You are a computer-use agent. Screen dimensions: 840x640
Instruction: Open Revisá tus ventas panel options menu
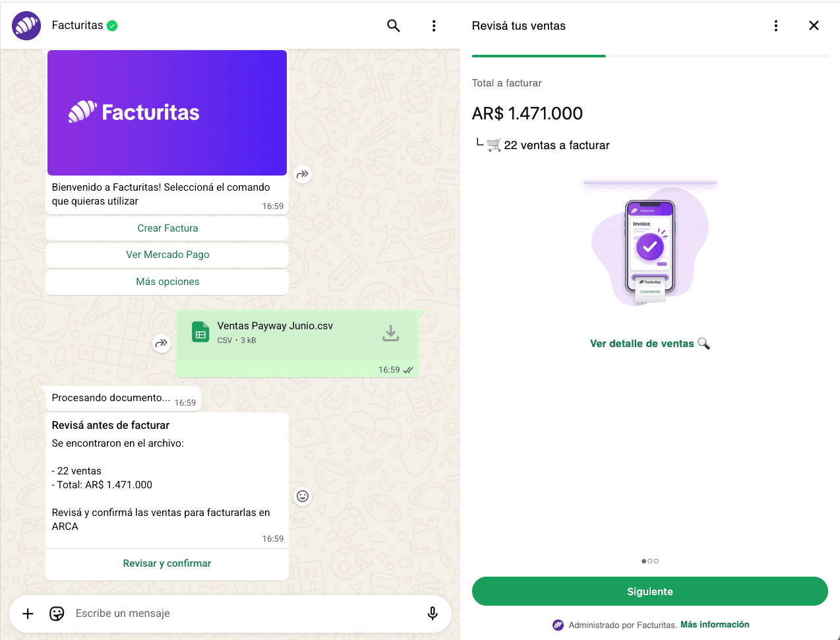pos(776,26)
